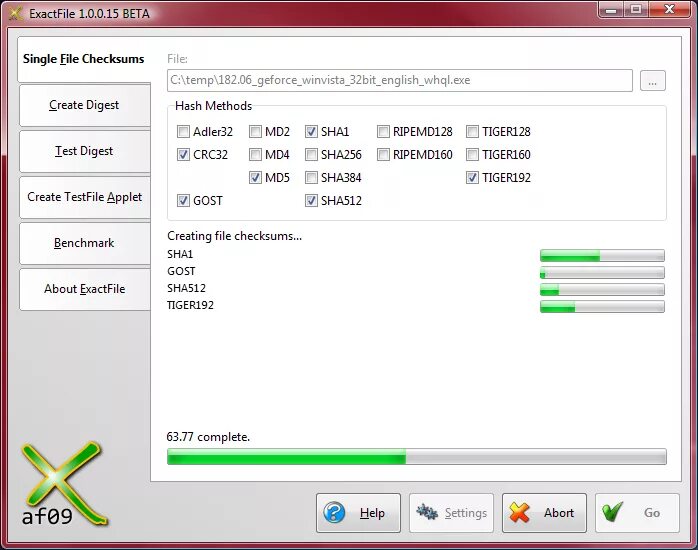This screenshot has height=550, width=698.
Task: Click the TIGER192 label in progress list
Action: tap(190, 305)
